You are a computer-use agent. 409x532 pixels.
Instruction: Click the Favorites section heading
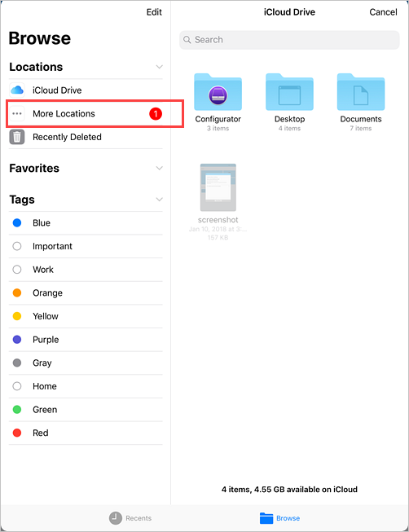tap(34, 169)
